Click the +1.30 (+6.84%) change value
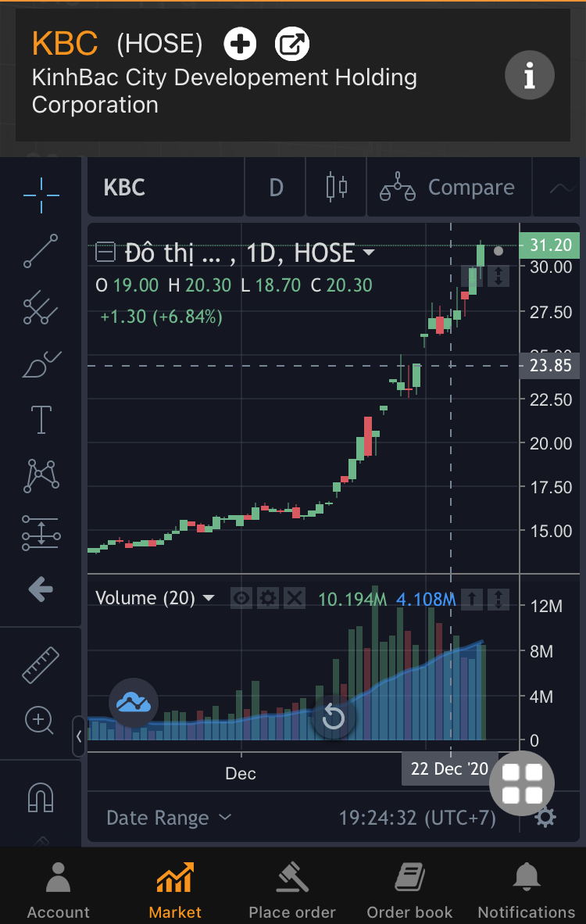The image size is (586, 924). point(162,317)
